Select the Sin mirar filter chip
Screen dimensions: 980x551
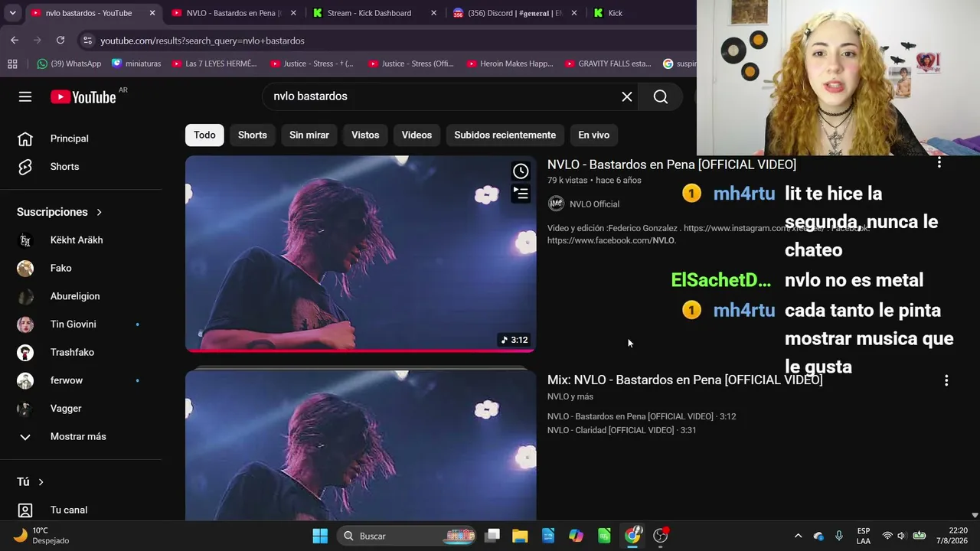click(309, 135)
